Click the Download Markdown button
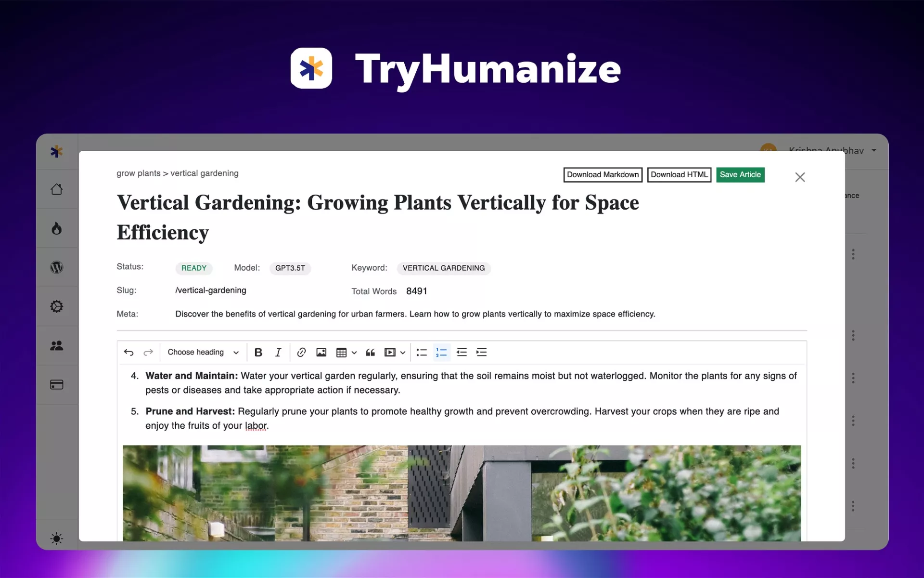The width and height of the screenshot is (924, 578). pos(603,174)
